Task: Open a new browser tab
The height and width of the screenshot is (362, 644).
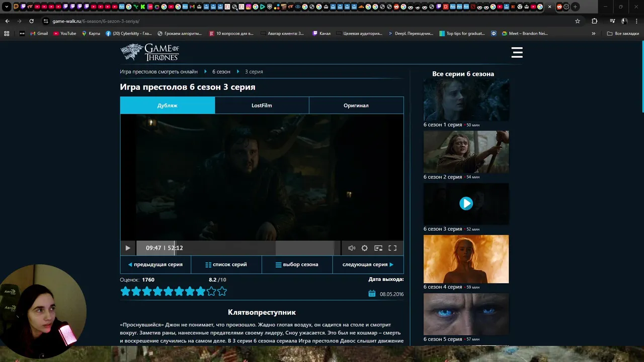Action: click(x=575, y=7)
